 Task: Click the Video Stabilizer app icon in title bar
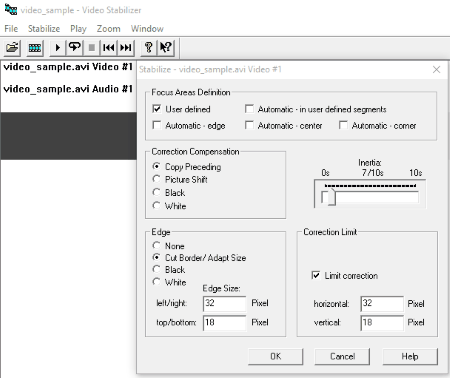pyautogui.click(x=11, y=9)
